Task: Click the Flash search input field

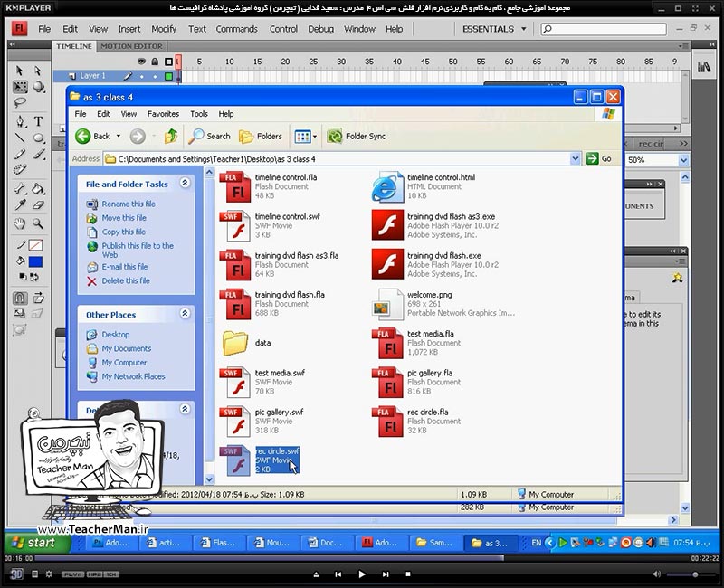Action: [604, 29]
